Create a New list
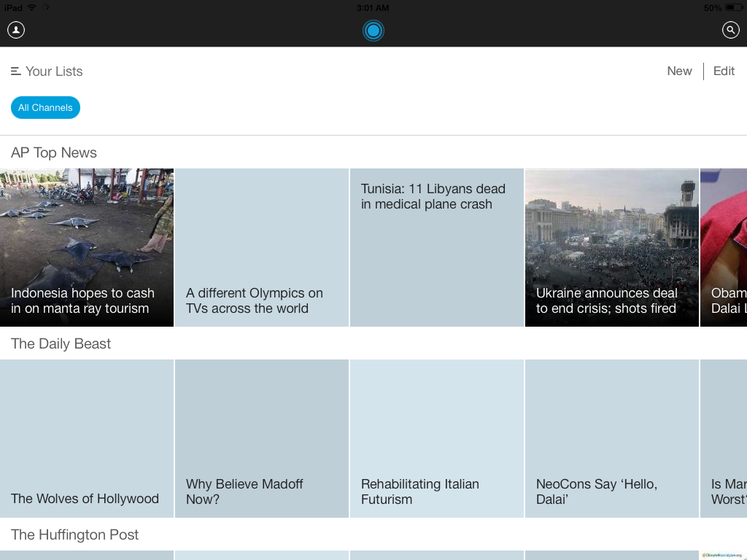Image resolution: width=747 pixels, height=560 pixels. click(679, 71)
